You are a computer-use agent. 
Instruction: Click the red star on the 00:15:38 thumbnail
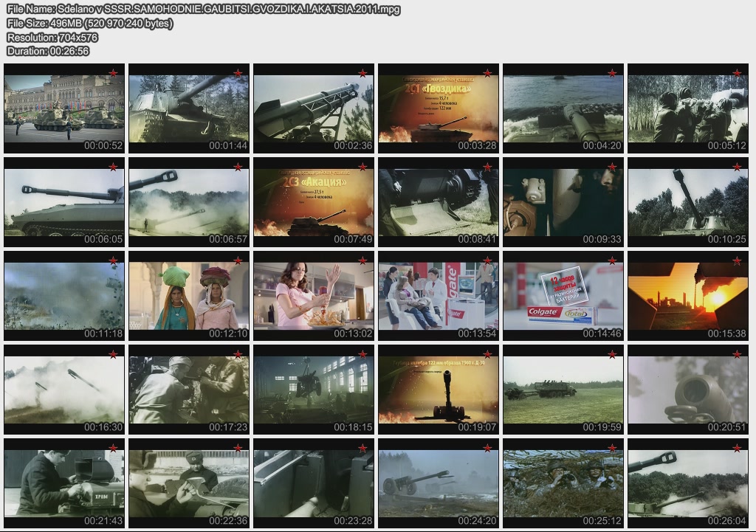coord(737,260)
